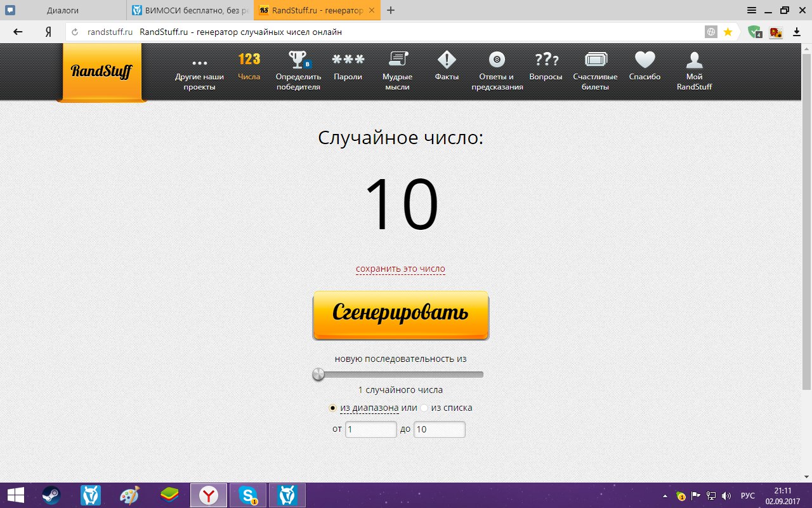
Task: Open the network tray icon
Action: pos(712,495)
